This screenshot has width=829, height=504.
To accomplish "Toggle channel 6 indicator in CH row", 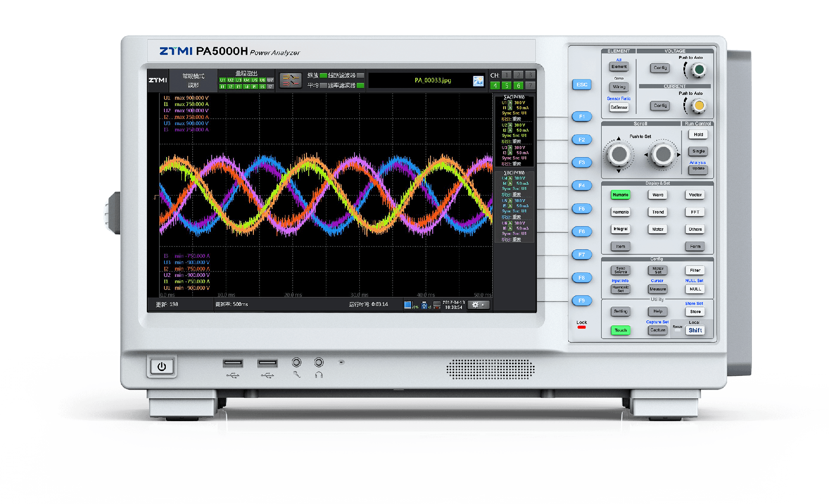I will [519, 85].
